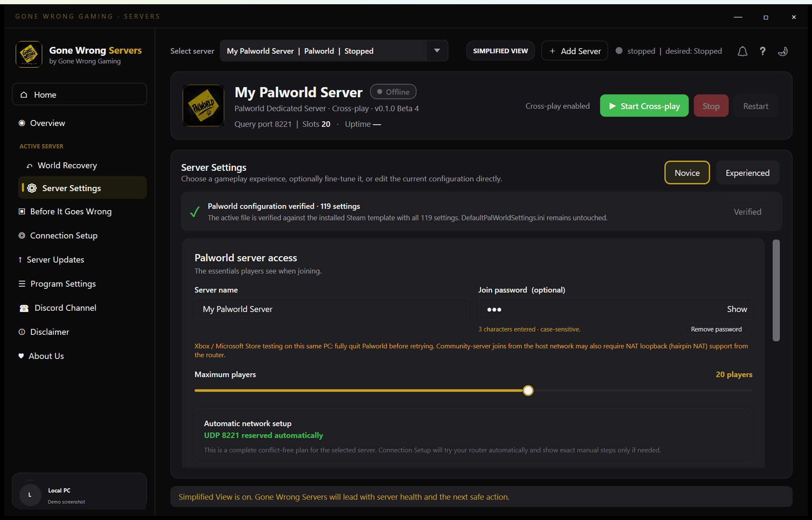Click the Server name input field
812x520 pixels.
click(x=331, y=309)
